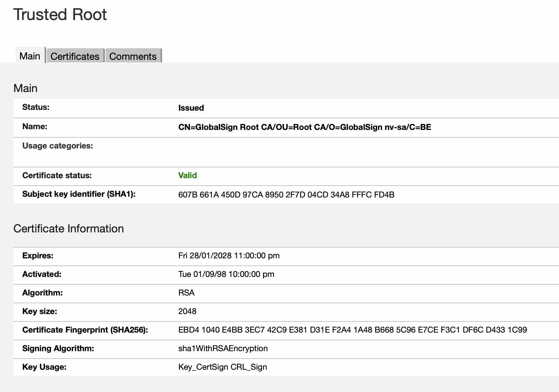Image resolution: width=559 pixels, height=392 pixels.
Task: Click the 'Main' section heading
Action: click(25, 88)
